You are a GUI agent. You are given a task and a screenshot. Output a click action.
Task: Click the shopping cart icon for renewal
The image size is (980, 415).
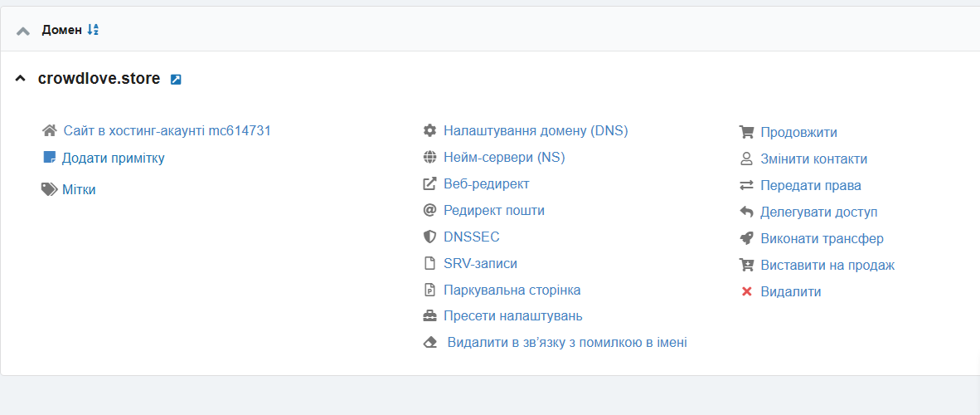point(746,132)
